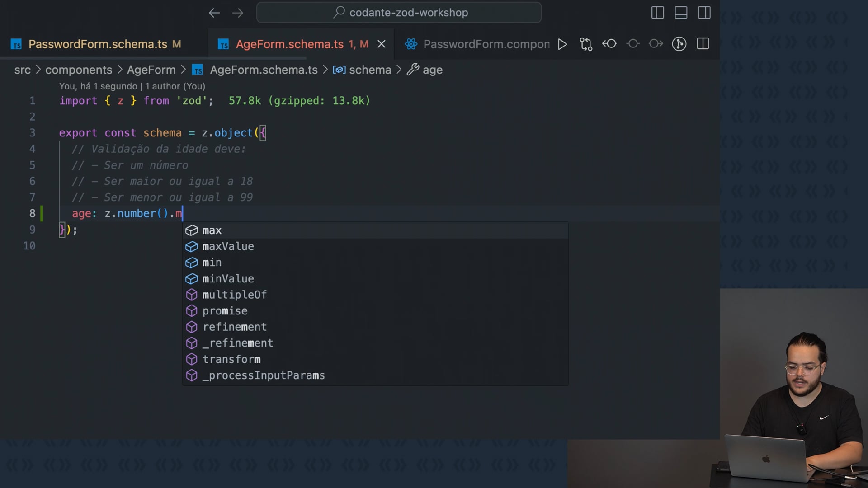
Task: Expand the components breadcrumb segment
Action: point(79,70)
